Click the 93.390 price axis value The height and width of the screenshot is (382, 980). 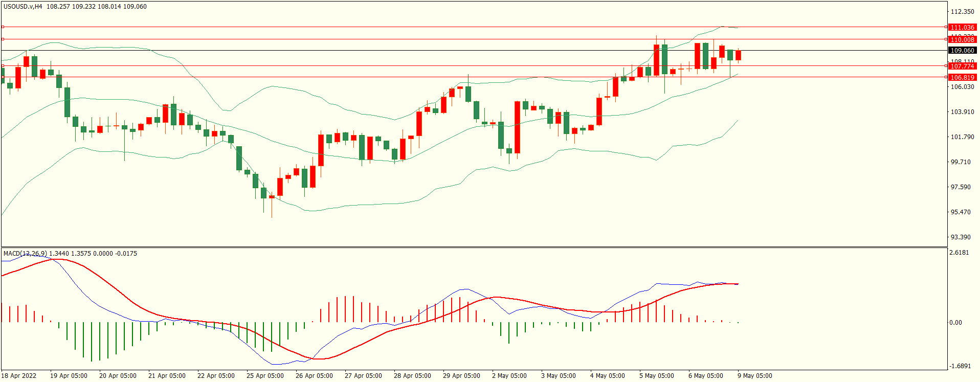[x=961, y=237]
